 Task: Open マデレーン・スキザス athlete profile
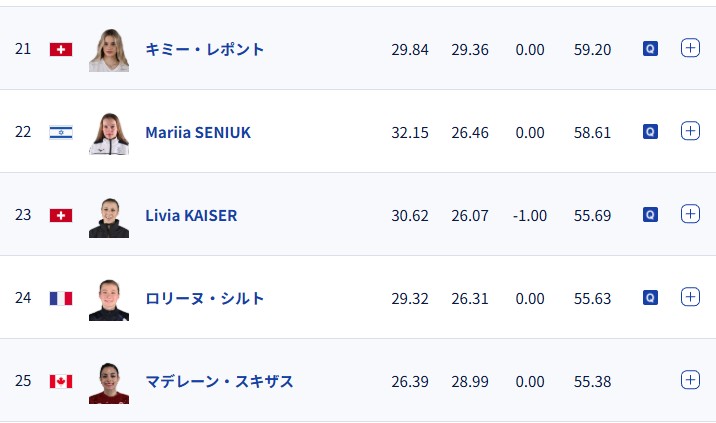pyautogui.click(x=219, y=381)
